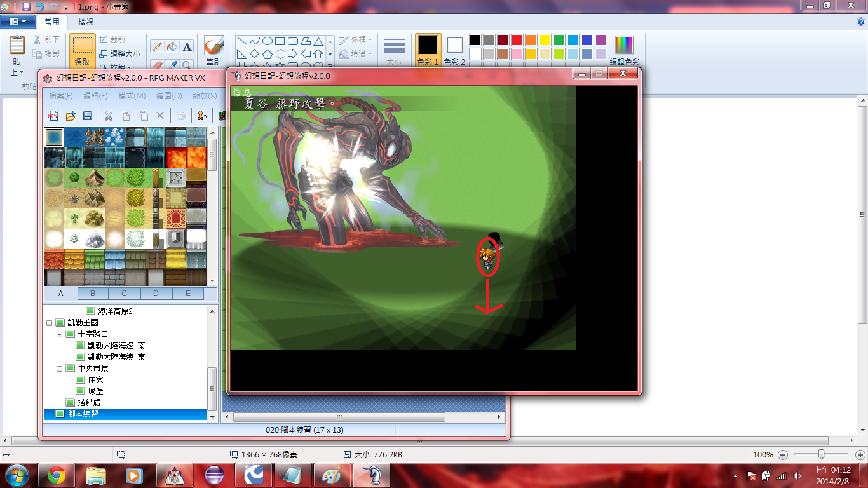Open the 檔案(F) menu in RPG Maker
868x488 pixels.
[61, 96]
